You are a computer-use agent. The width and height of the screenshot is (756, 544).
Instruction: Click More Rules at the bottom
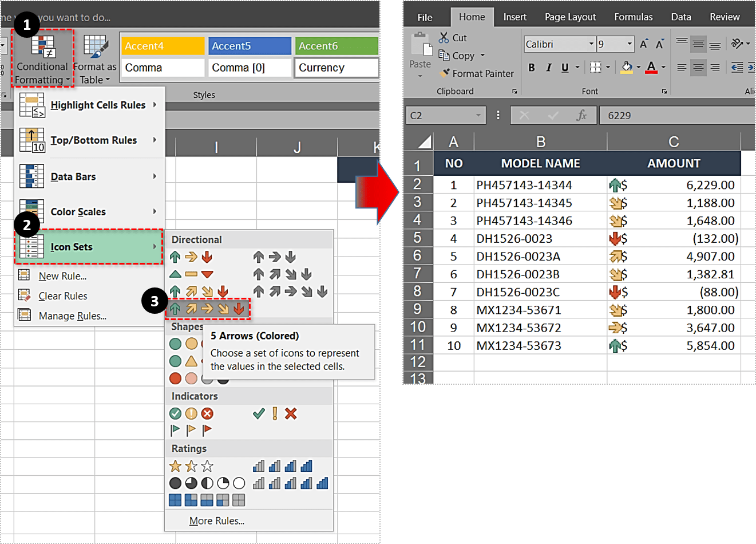pos(216,521)
